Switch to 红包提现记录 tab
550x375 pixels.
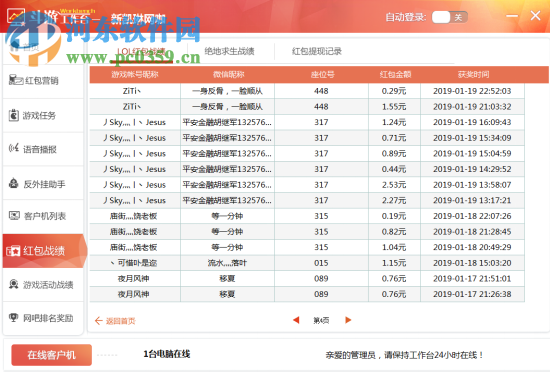pyautogui.click(x=317, y=51)
